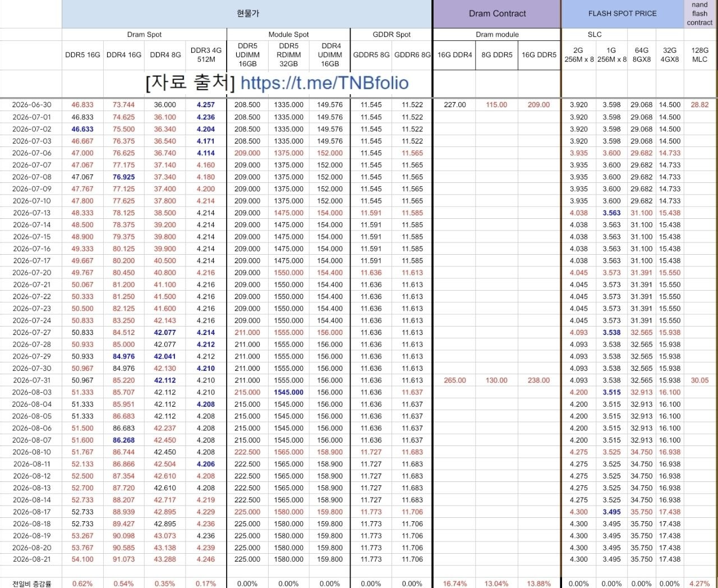Click the 265.00 contract price cell
This screenshot has height=588, width=718.
coord(455,380)
